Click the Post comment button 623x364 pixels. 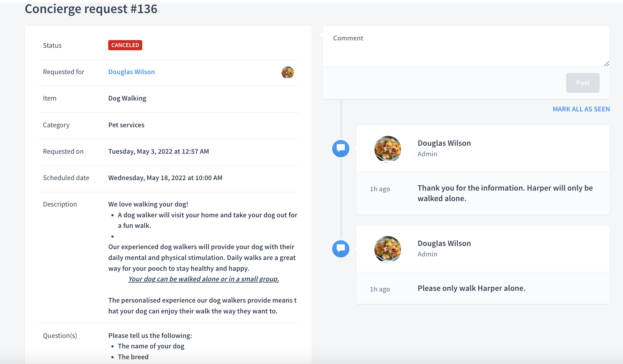(583, 83)
